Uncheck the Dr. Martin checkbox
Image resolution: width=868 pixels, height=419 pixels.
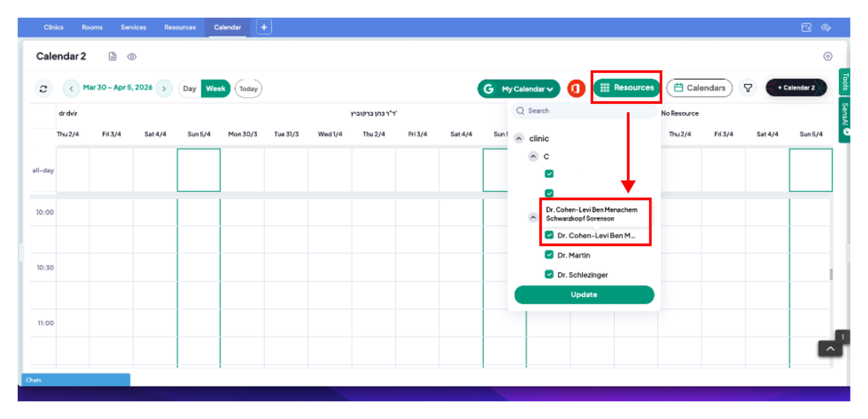pyautogui.click(x=549, y=255)
